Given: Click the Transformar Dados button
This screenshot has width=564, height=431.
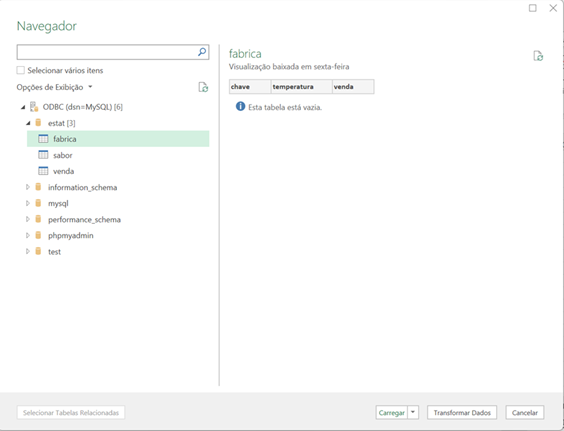Looking at the screenshot, I should (x=462, y=412).
